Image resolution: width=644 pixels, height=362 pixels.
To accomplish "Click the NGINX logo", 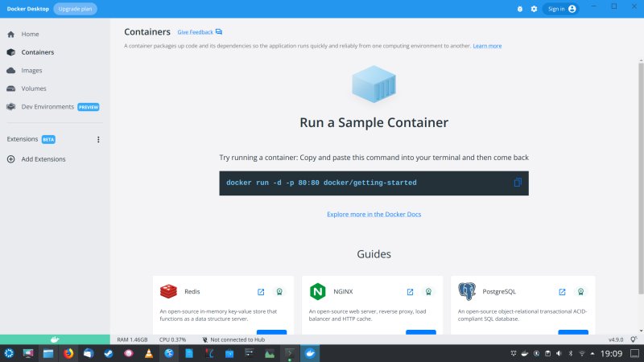I will pyautogui.click(x=317, y=291).
